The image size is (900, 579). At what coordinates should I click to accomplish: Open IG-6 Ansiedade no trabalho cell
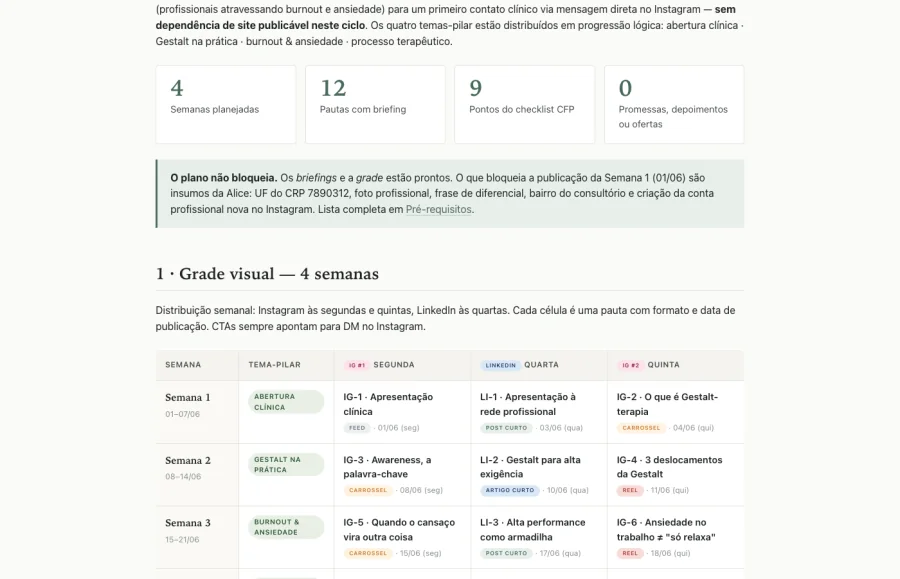tap(676, 538)
